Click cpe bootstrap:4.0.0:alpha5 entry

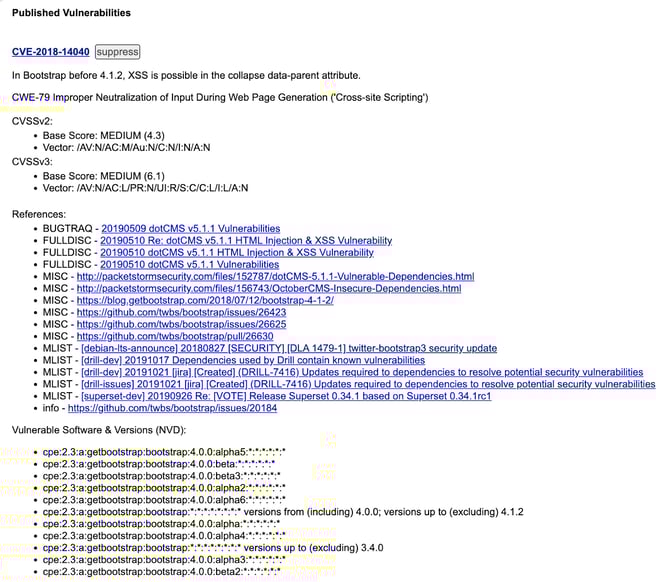coord(164,452)
